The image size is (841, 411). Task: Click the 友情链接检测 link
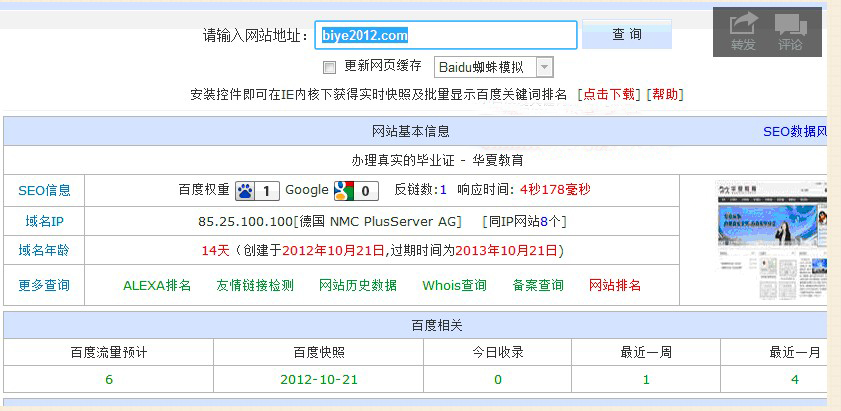(255, 285)
